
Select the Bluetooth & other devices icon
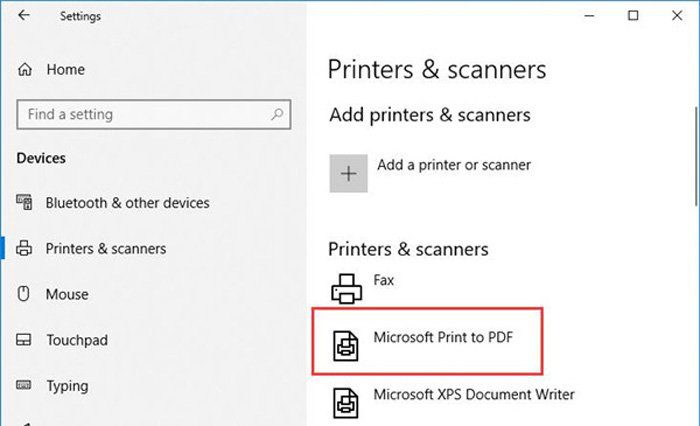pyautogui.click(x=24, y=202)
